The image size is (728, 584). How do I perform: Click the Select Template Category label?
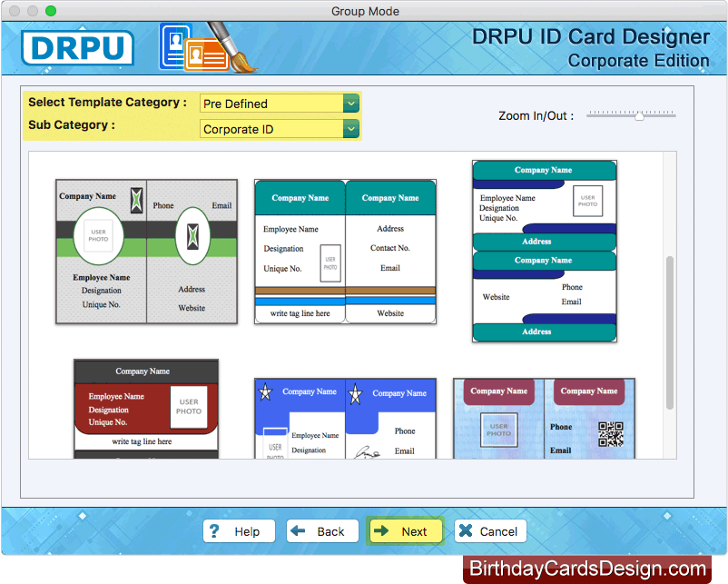[108, 103]
